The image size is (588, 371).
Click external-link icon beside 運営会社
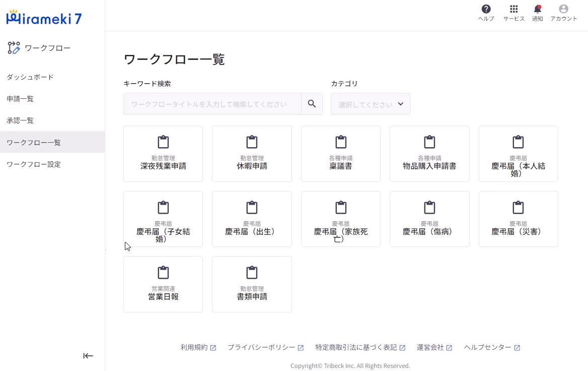(449, 348)
